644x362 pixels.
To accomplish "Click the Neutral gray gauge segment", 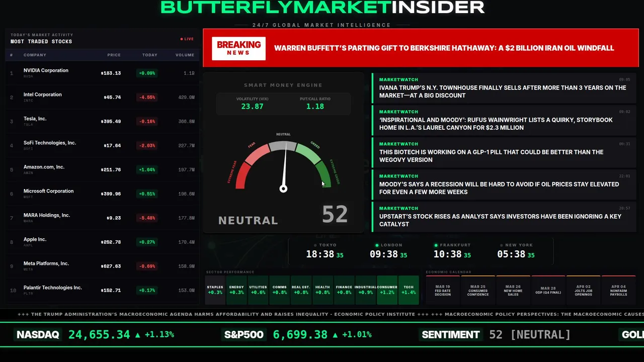I will (283, 146).
